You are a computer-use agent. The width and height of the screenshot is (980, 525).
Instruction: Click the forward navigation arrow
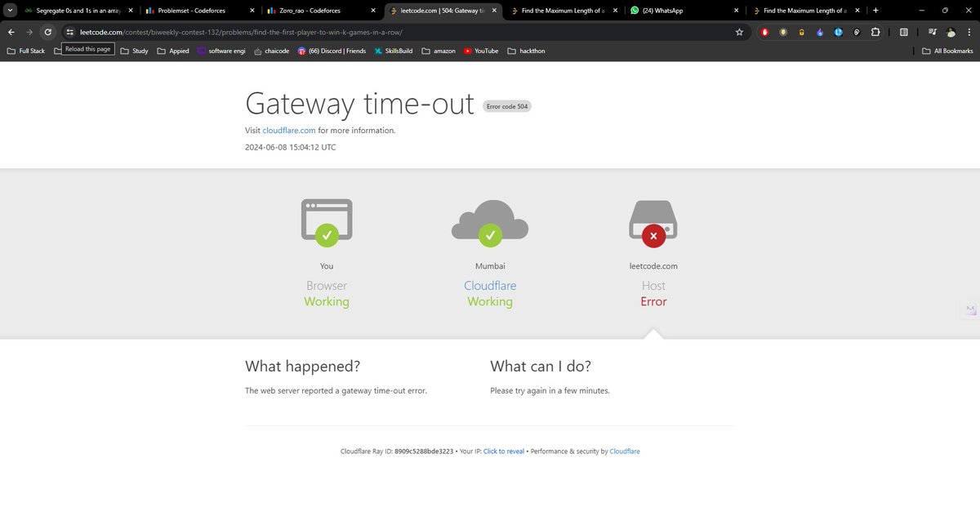[29, 32]
